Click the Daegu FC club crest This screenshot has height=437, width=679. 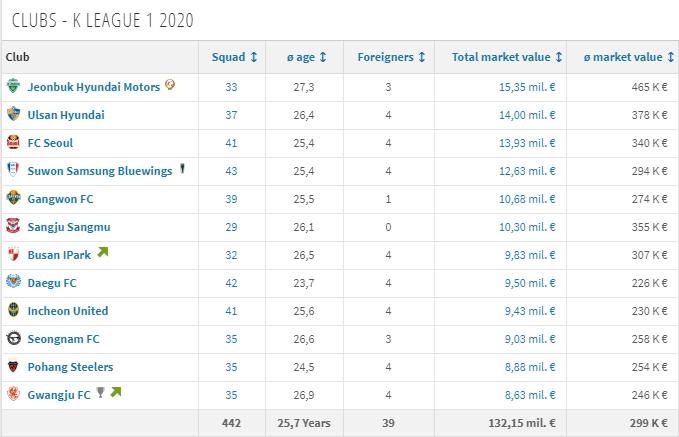coord(13,283)
